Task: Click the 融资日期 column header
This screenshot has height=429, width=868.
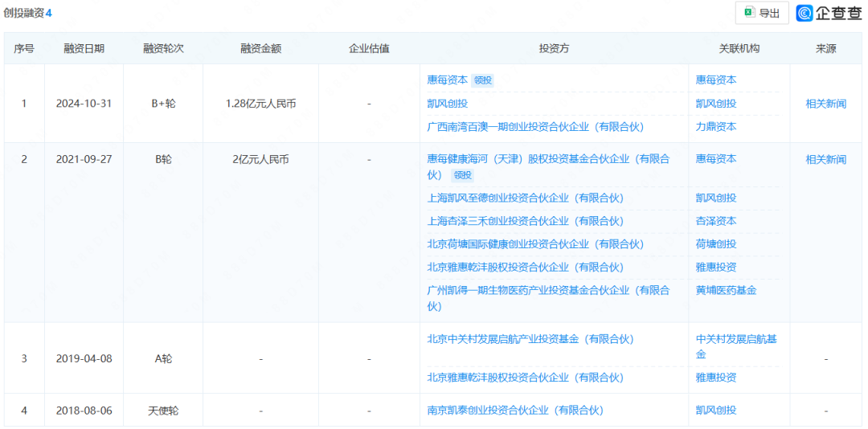Action: coord(84,49)
